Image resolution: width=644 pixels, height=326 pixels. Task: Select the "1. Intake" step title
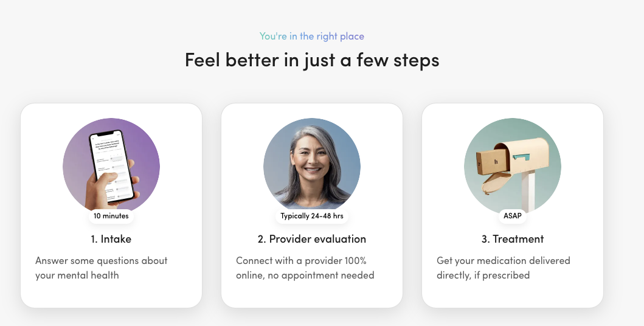(x=111, y=239)
